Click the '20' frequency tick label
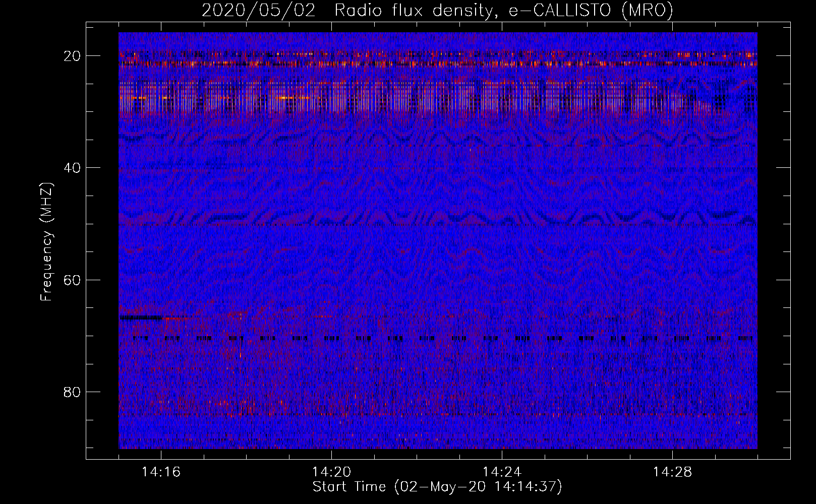 pyautogui.click(x=73, y=56)
